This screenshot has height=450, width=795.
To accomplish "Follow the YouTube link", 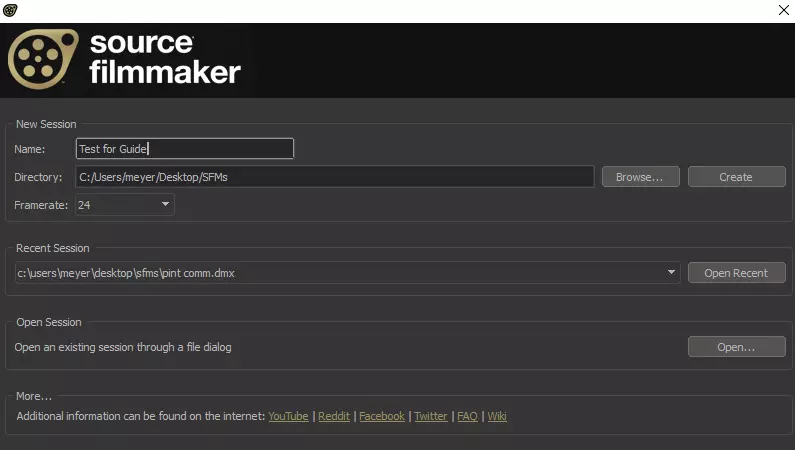I will coord(288,416).
